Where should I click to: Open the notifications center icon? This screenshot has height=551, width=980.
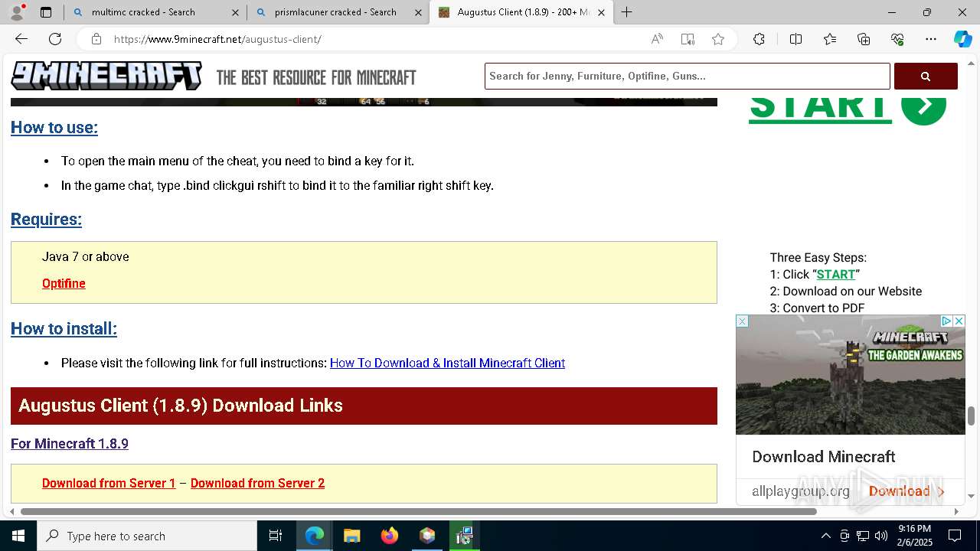(x=955, y=536)
